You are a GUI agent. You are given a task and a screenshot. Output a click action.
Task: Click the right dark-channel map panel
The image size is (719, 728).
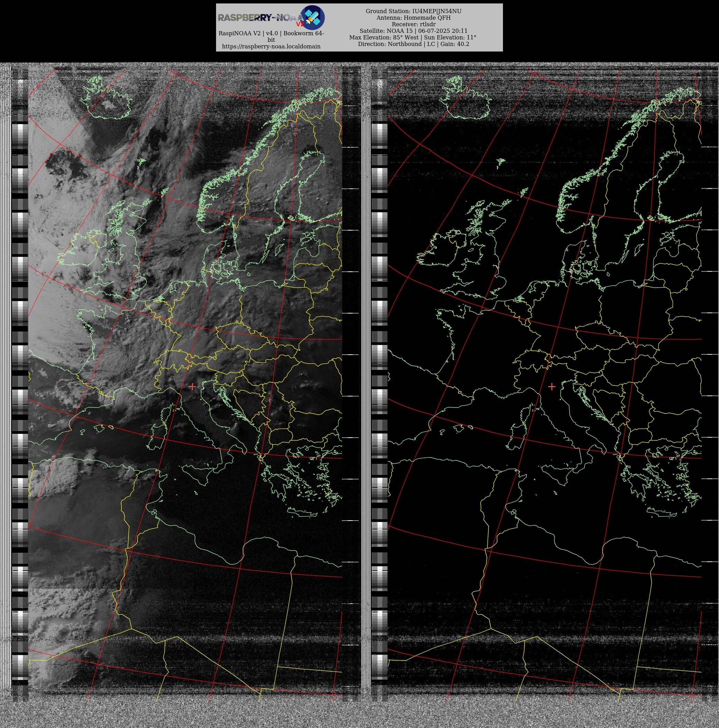pyautogui.click(x=544, y=381)
